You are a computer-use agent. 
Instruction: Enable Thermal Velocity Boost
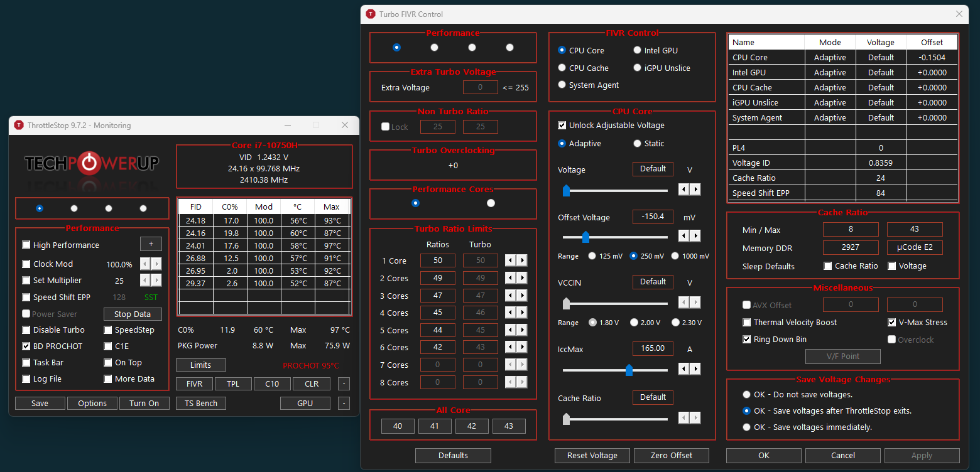(746, 323)
